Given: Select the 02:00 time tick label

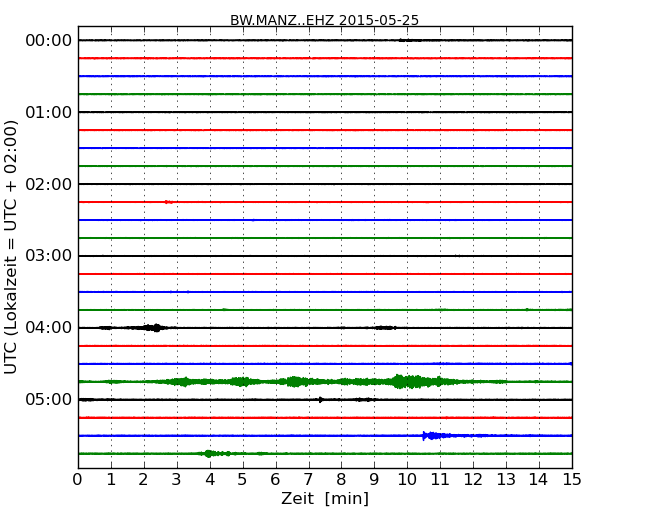Looking at the screenshot, I should [x=48, y=184].
